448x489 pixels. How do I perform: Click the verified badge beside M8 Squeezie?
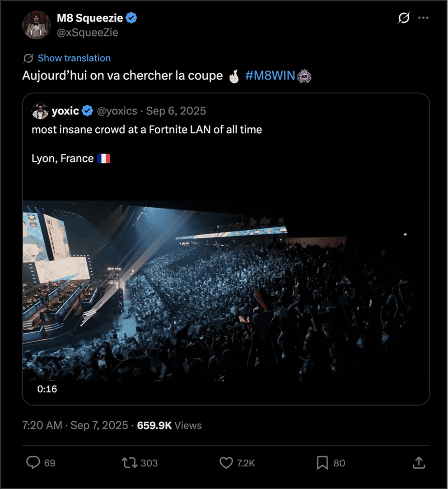(x=131, y=18)
